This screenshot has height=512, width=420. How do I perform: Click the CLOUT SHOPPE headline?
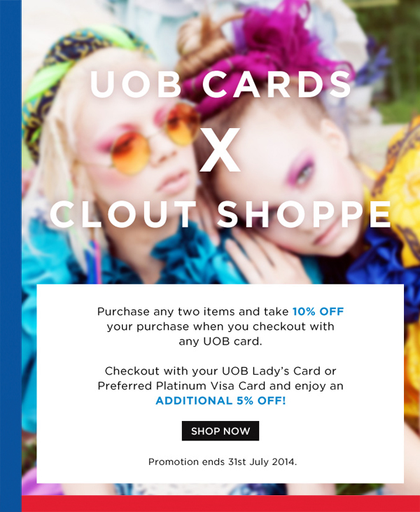click(220, 214)
